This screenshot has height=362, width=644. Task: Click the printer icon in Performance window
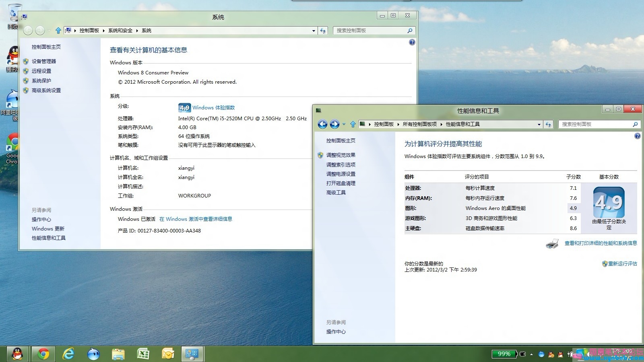[552, 243]
